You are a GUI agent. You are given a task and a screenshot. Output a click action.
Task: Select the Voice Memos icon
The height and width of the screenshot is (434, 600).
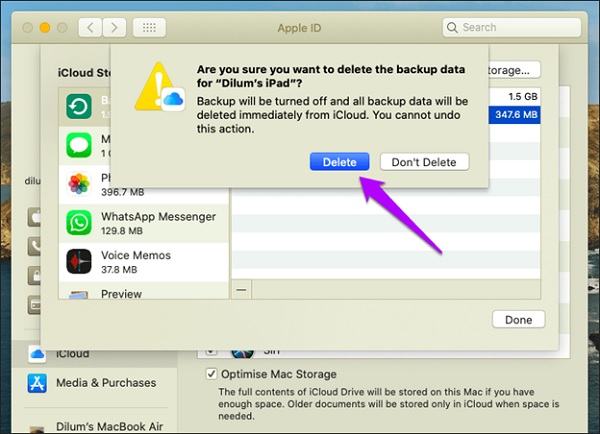coord(79,262)
